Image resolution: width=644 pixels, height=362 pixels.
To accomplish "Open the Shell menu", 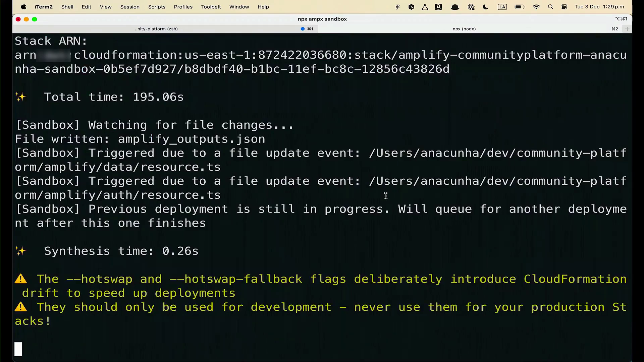I will point(67,7).
